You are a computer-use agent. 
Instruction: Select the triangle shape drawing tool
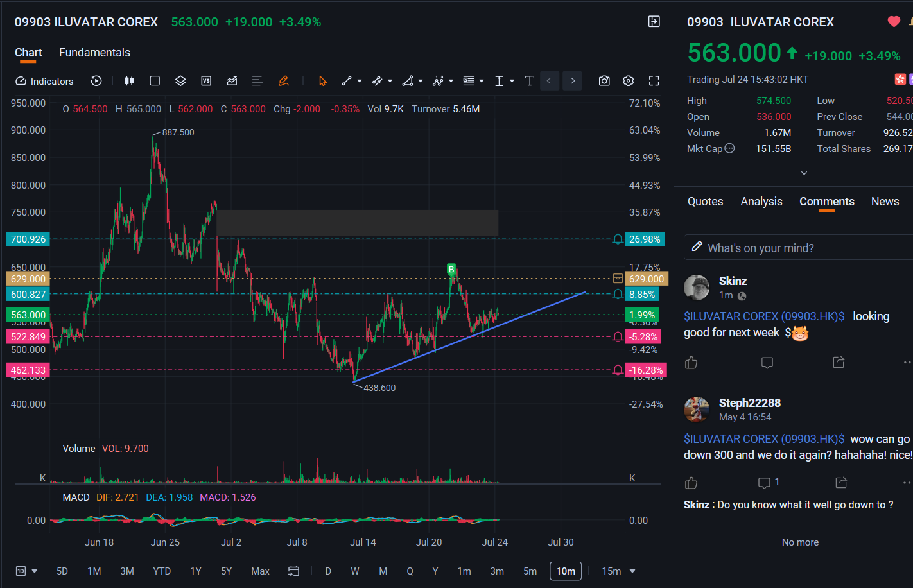[408, 81]
